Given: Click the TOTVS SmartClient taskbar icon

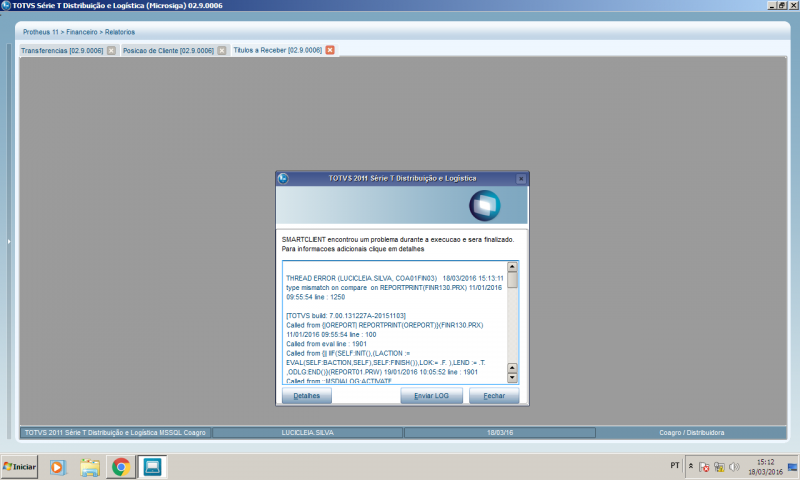Looking at the screenshot, I should [153, 467].
